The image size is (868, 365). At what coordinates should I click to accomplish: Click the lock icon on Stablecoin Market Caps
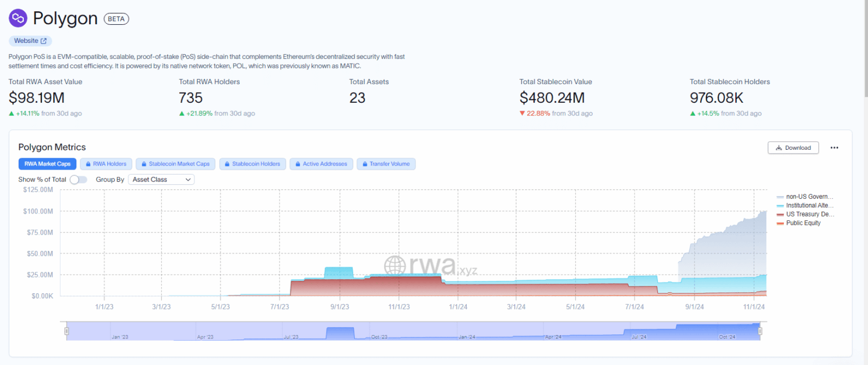click(x=143, y=164)
